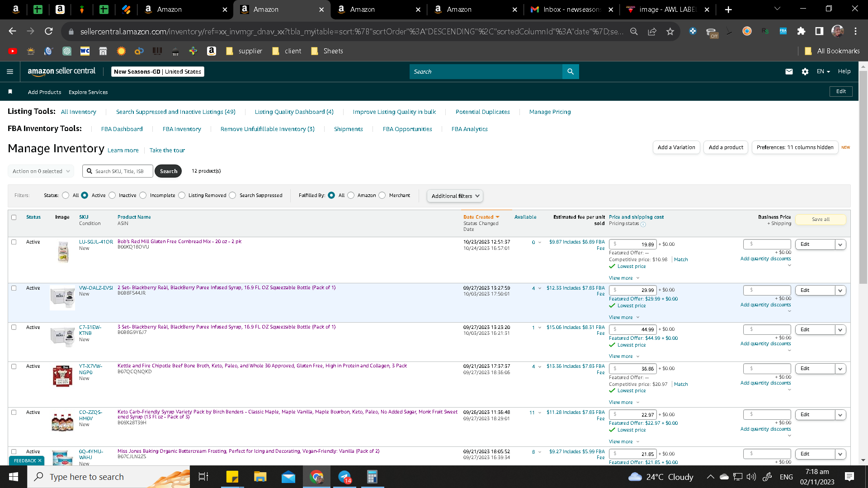Click the Pricing status info icon
This screenshot has width=868, height=488.
(x=643, y=224)
